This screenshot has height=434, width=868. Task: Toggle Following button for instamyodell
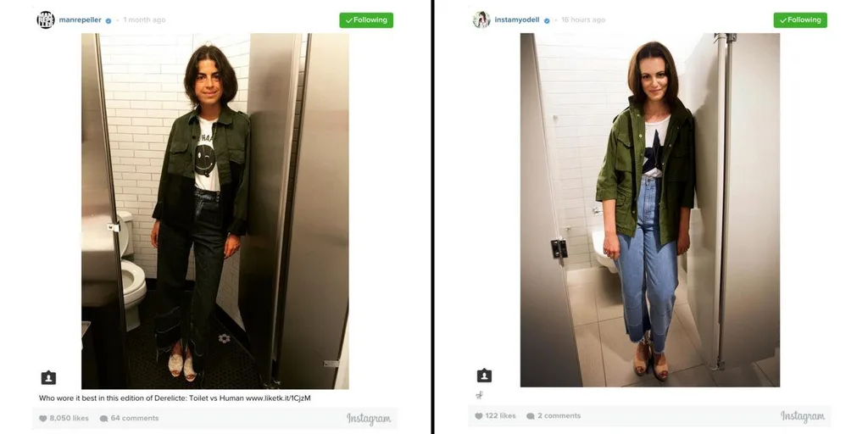pos(800,20)
